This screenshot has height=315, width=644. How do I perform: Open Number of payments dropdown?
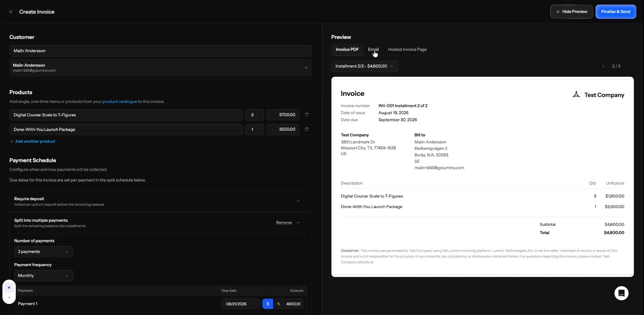(43, 252)
